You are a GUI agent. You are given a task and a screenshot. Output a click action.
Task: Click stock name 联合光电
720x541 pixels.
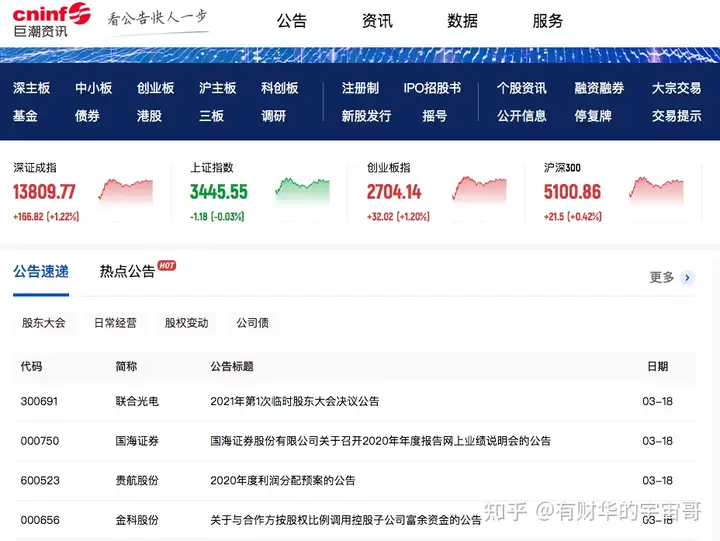pyautogui.click(x=137, y=401)
